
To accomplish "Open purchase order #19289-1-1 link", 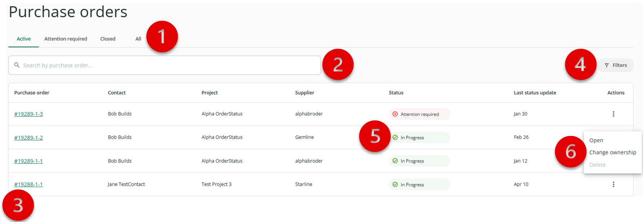I will [x=28, y=161].
